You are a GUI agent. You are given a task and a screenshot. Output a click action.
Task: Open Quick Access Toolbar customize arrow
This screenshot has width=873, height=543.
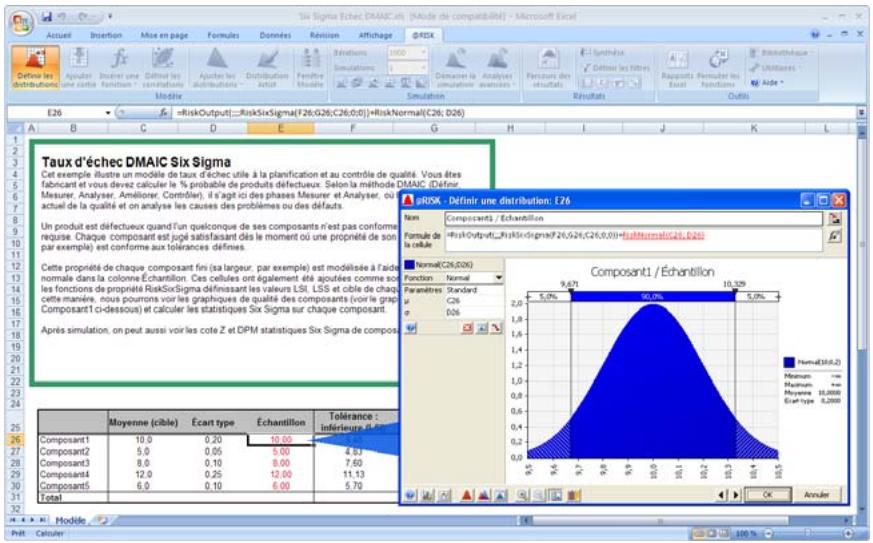pos(110,17)
